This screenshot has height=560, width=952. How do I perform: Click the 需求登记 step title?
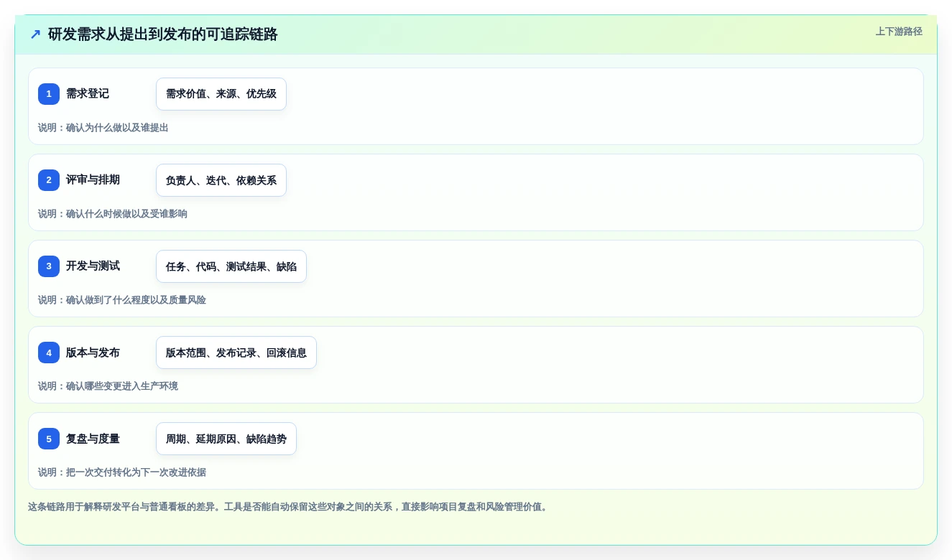88,93
